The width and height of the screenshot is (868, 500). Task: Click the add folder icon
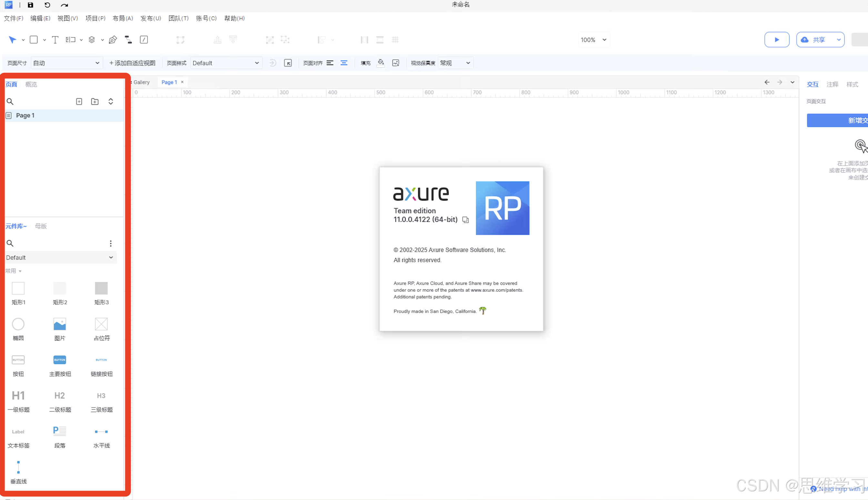pos(95,102)
